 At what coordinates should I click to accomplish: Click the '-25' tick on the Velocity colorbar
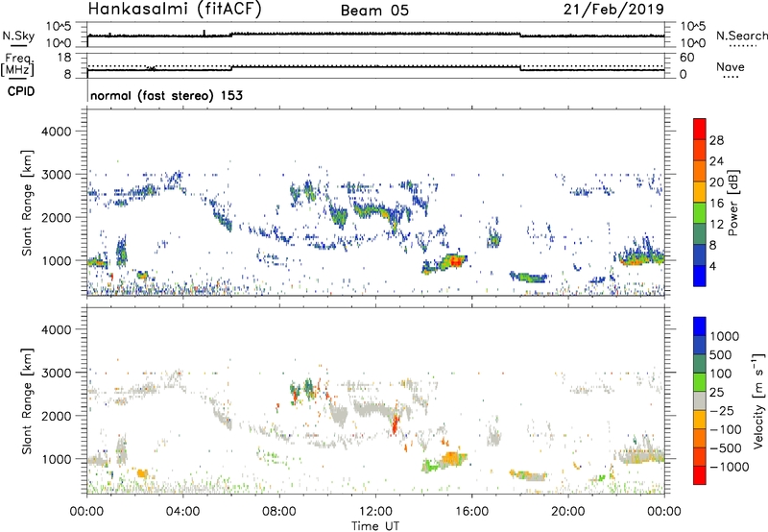(x=721, y=411)
